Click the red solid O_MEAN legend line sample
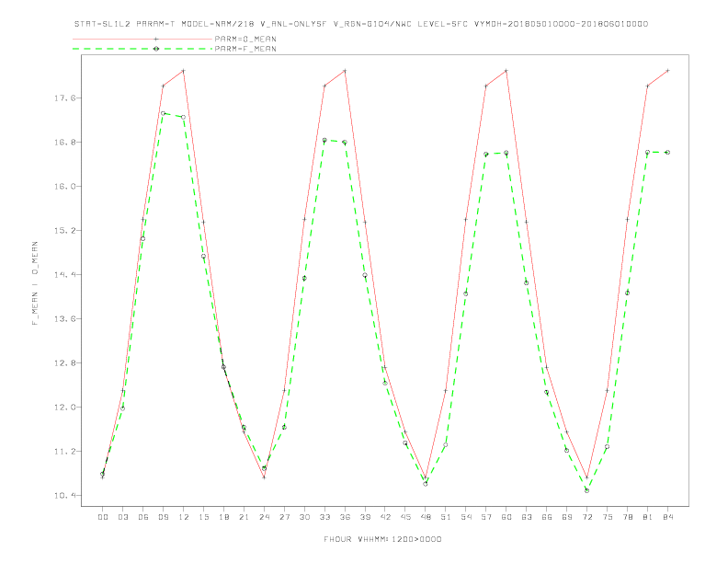The width and height of the screenshot is (728, 563). [142, 39]
